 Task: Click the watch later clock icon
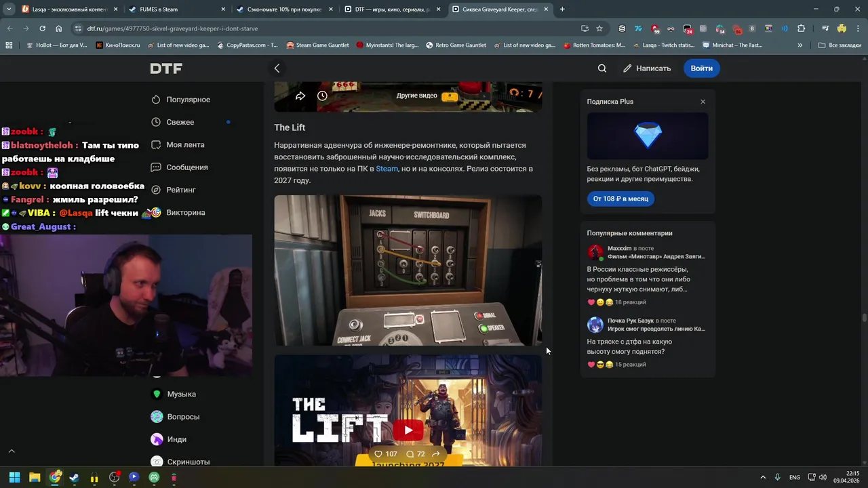(x=322, y=96)
